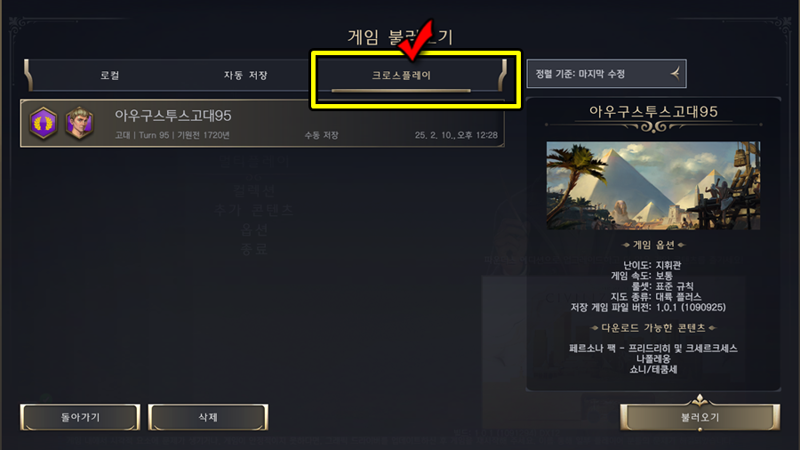
Task: Click the 게임 옵션 section header
Action: (654, 245)
